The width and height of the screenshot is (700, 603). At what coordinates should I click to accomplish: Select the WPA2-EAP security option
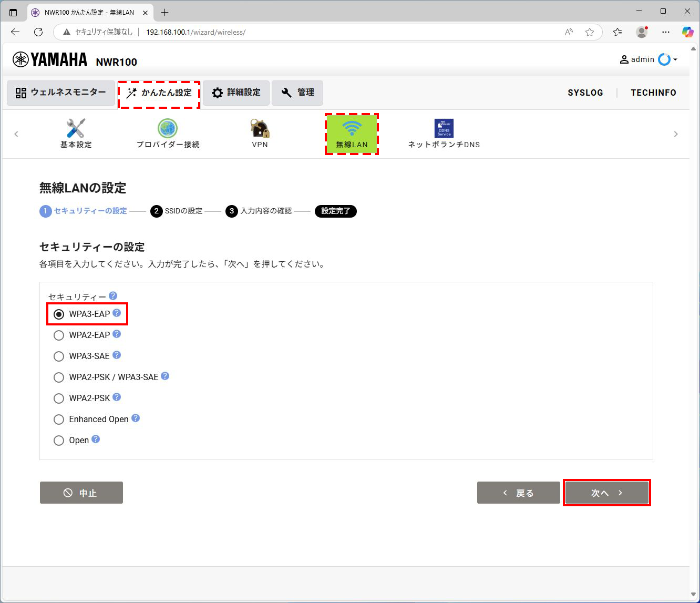click(59, 335)
